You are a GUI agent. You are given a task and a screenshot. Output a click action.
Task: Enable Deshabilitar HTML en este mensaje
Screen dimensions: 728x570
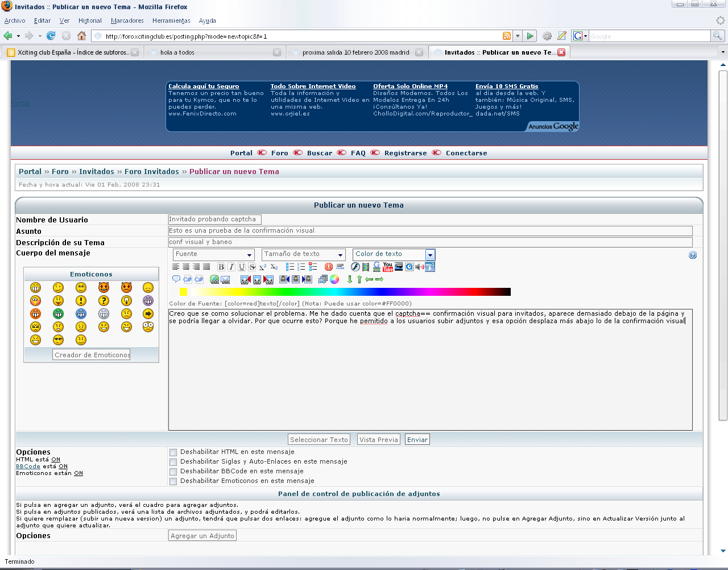[x=173, y=452]
